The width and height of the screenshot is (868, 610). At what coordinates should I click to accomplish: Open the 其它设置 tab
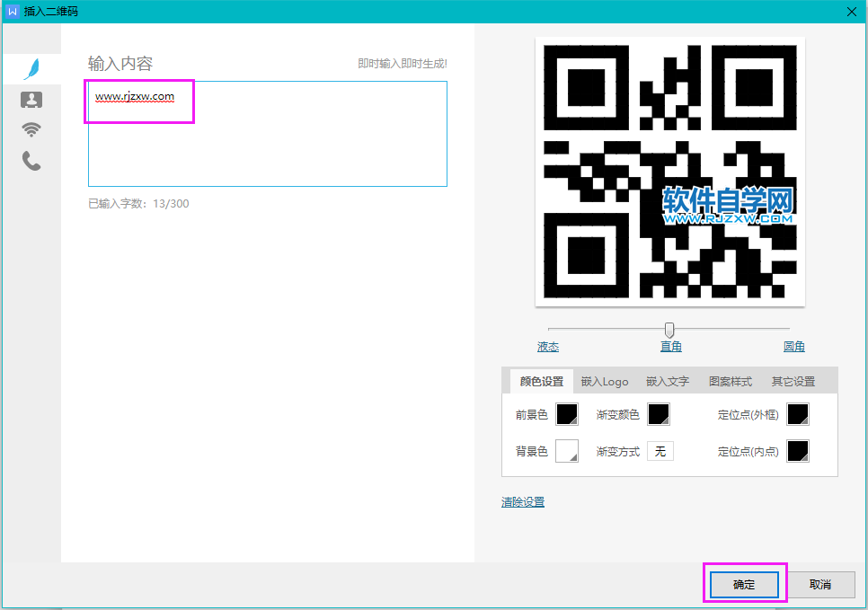pos(794,381)
